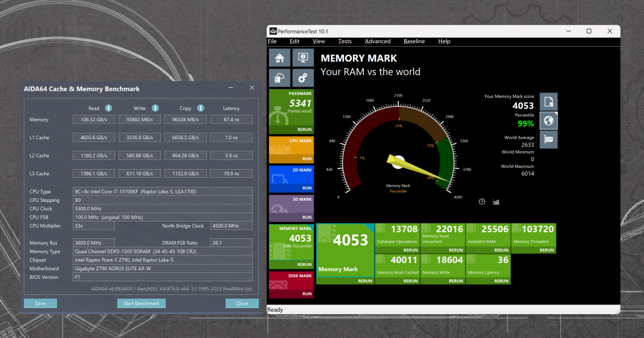Screen dimensions: 644x338
Task: Rerun the Available RAM test
Action: (x=501, y=250)
